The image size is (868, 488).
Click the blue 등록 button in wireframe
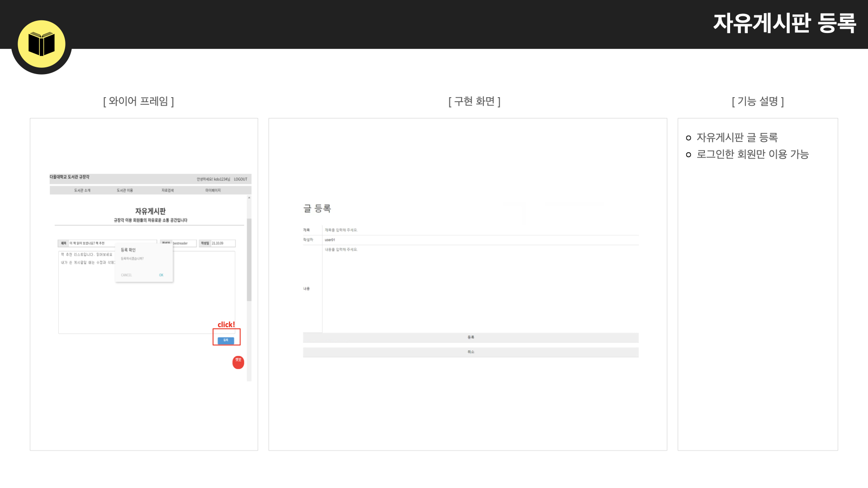[x=226, y=340]
